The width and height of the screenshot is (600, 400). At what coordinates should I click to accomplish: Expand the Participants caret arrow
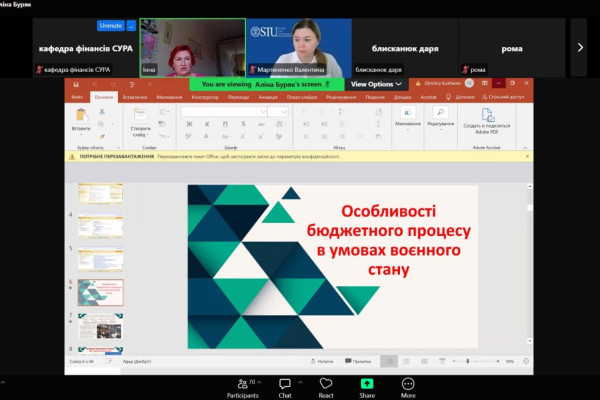coord(259,382)
